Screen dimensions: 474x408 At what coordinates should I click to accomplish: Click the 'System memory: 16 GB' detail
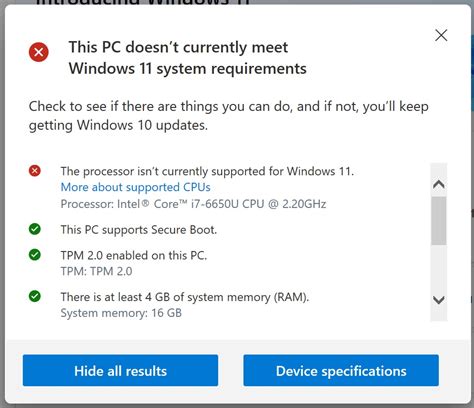point(121,313)
